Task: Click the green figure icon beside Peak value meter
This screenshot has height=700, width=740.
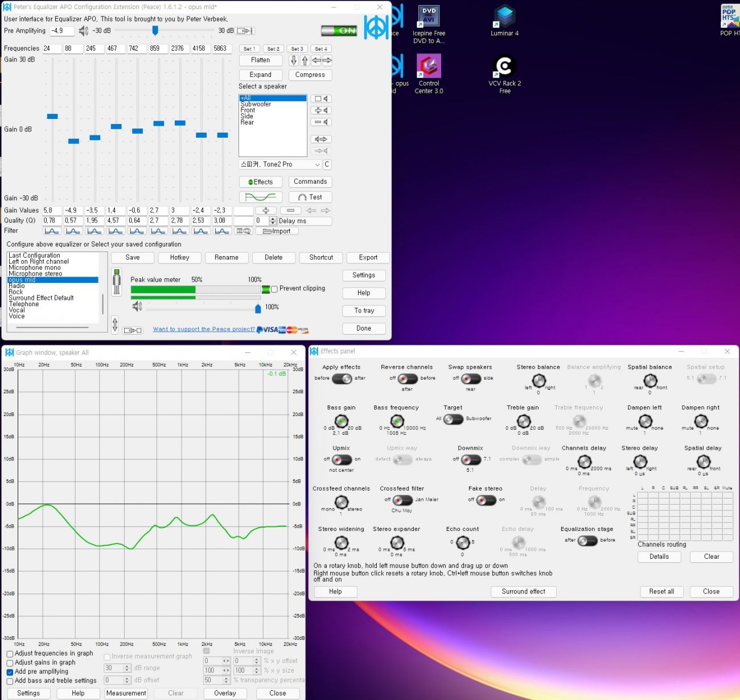Action: pyautogui.click(x=117, y=282)
